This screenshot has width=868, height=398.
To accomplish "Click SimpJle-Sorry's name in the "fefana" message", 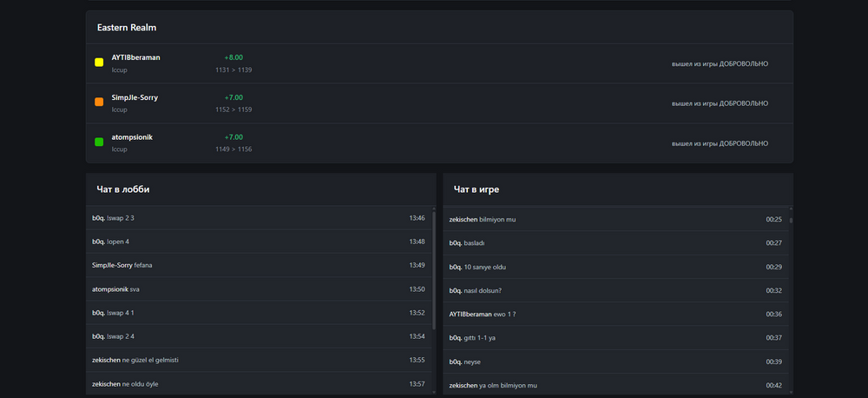I will pyautogui.click(x=112, y=265).
